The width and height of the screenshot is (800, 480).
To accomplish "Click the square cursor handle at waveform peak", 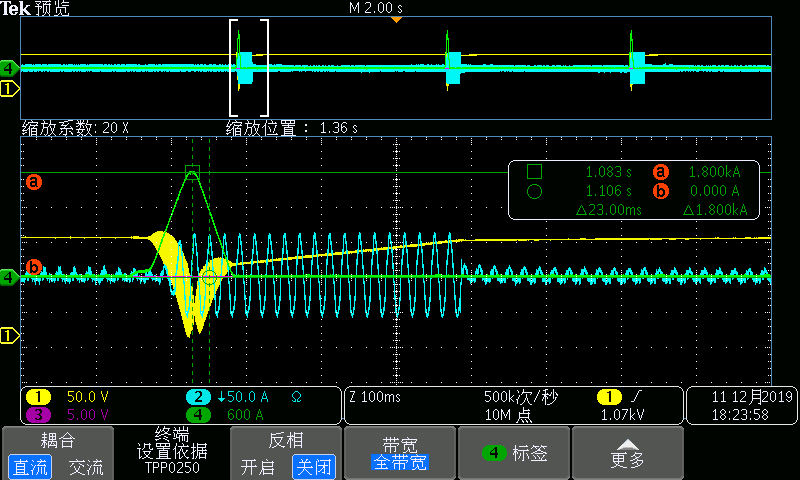I will click(193, 171).
